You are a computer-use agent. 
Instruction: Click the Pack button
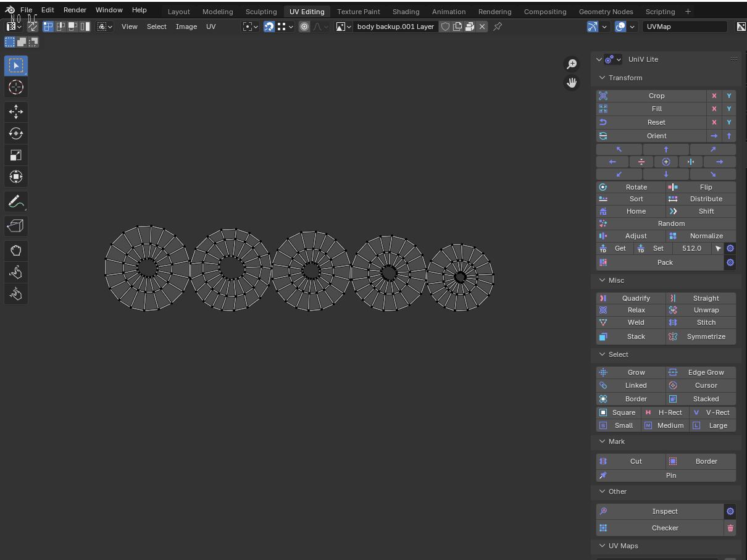click(665, 262)
